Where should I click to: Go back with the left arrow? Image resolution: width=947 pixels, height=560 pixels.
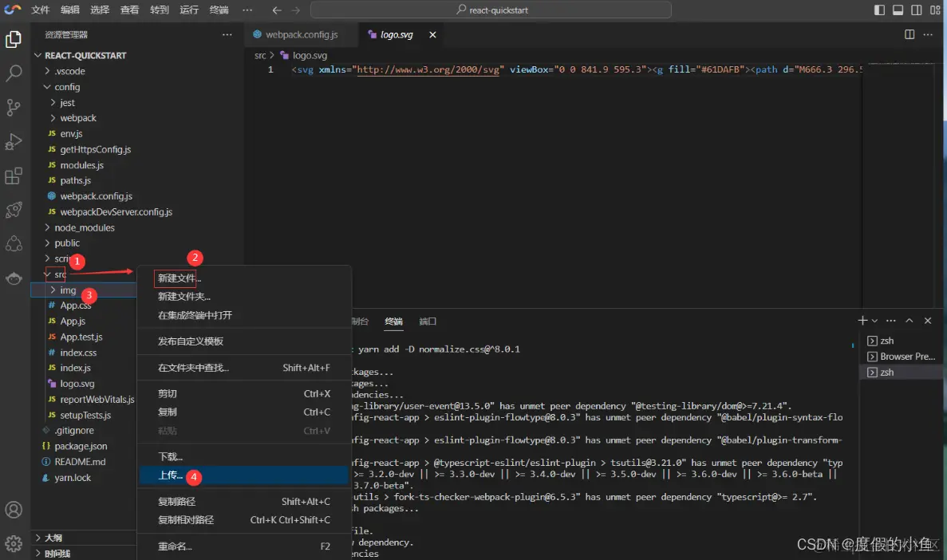click(x=277, y=10)
